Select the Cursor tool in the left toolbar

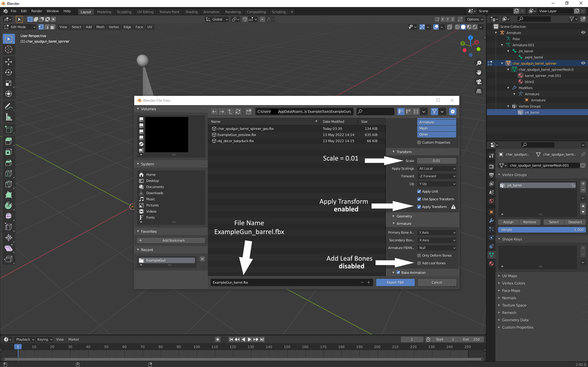pos(9,49)
